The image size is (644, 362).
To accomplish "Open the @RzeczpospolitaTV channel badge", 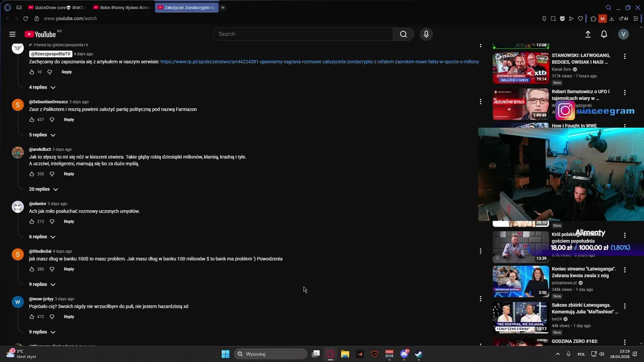I will tap(50, 54).
